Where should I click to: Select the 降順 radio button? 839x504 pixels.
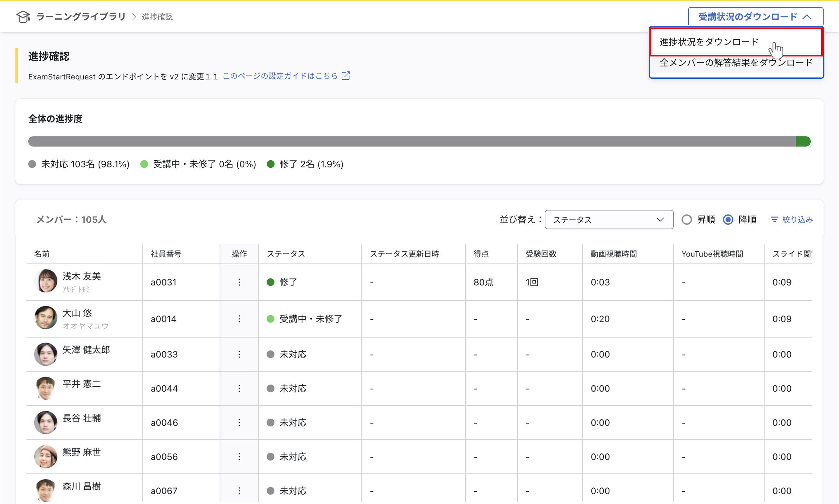728,219
